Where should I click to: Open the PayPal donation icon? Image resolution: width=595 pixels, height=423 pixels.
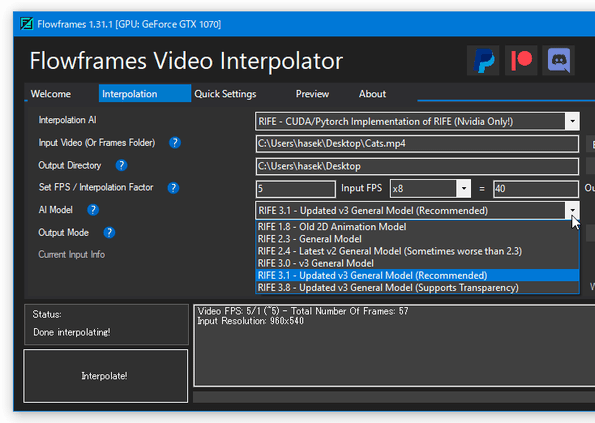click(483, 60)
